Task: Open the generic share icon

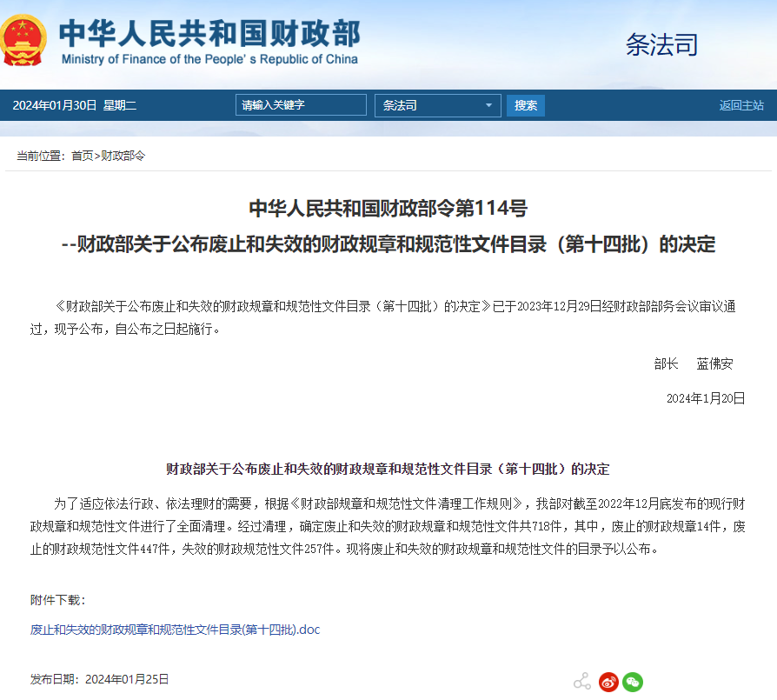Action: pos(582,682)
